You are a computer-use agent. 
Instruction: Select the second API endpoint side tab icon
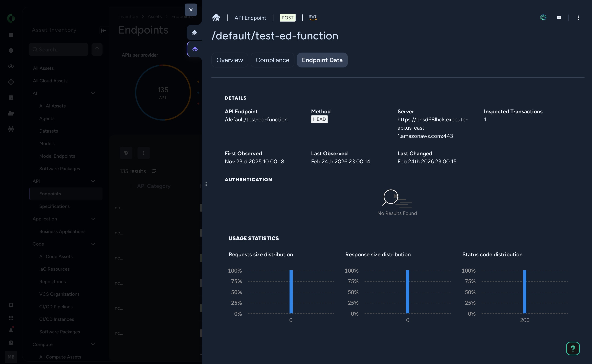[x=195, y=49]
